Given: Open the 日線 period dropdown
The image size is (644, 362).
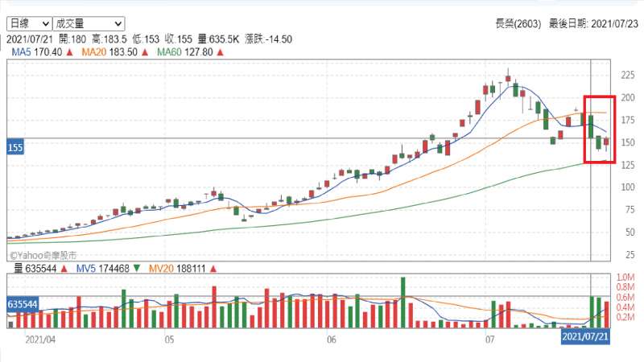Looking at the screenshot, I should 29,24.
